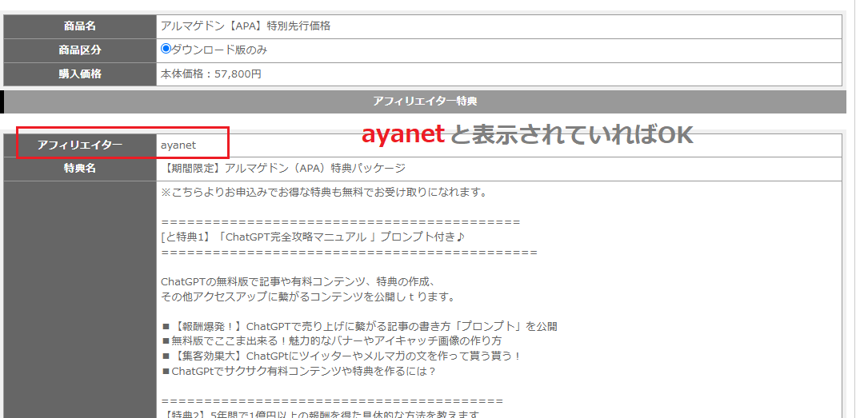868x418 pixels.
Task: Select the ダウンロード版のみ radio button
Action: click(x=165, y=50)
